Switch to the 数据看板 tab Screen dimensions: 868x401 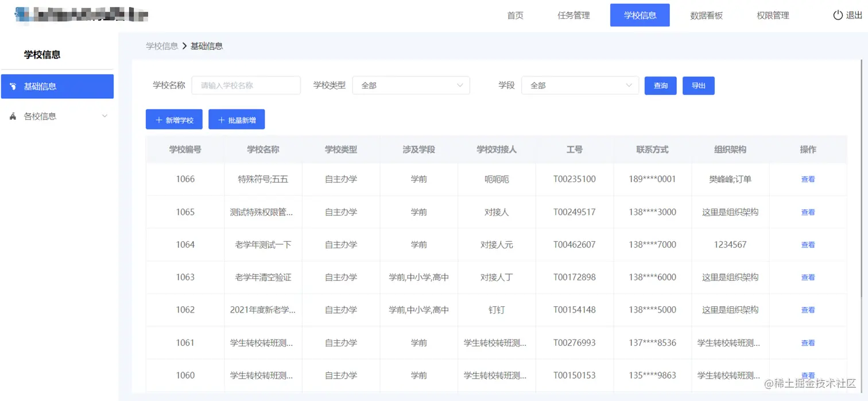pos(706,16)
